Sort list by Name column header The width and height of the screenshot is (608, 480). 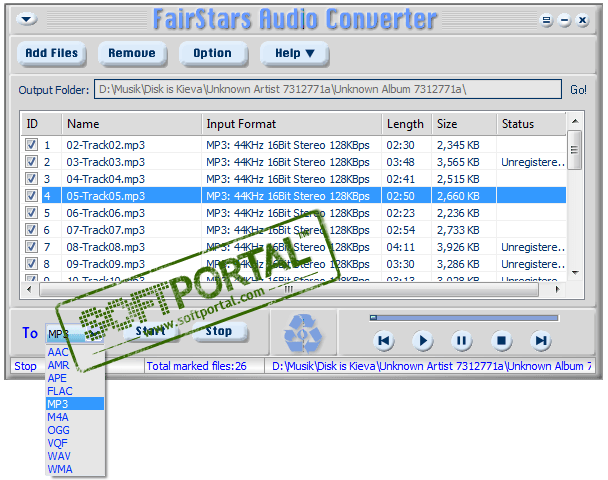[x=132, y=124]
